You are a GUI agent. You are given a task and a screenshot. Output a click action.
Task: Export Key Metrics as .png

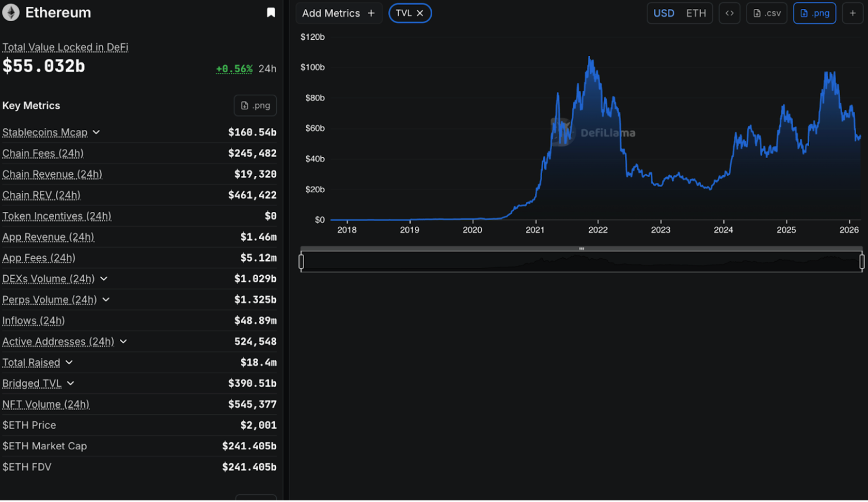point(255,105)
